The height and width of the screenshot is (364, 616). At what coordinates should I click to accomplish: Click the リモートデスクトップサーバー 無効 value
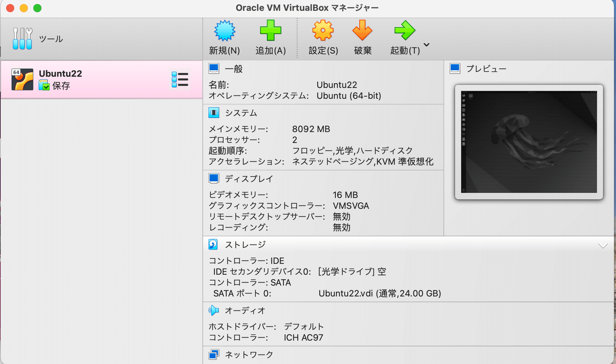[x=341, y=217]
